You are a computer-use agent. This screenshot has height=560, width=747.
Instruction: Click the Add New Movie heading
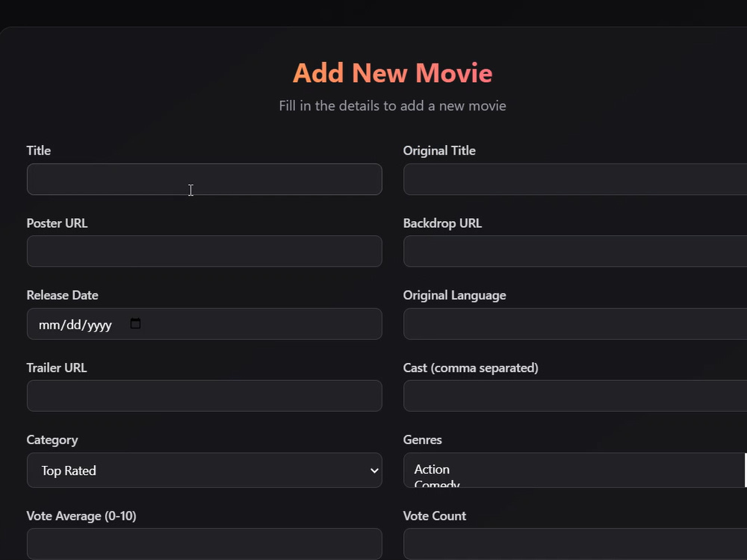(392, 73)
